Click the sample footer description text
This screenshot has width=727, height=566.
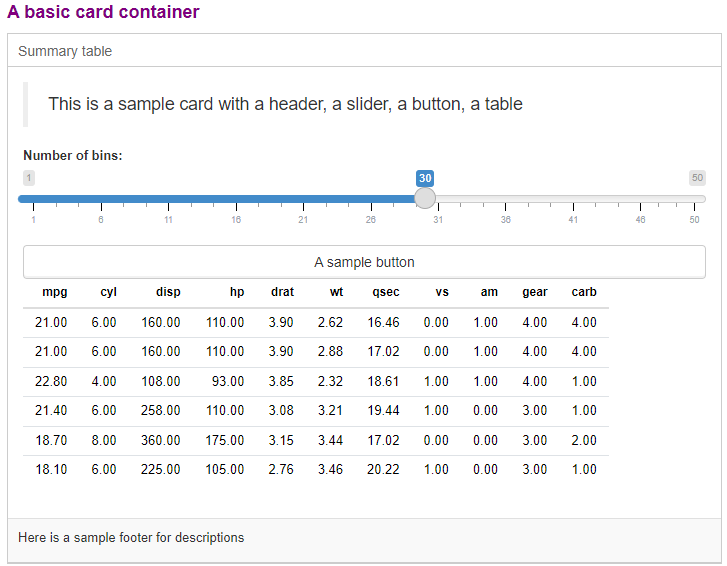coord(131,537)
